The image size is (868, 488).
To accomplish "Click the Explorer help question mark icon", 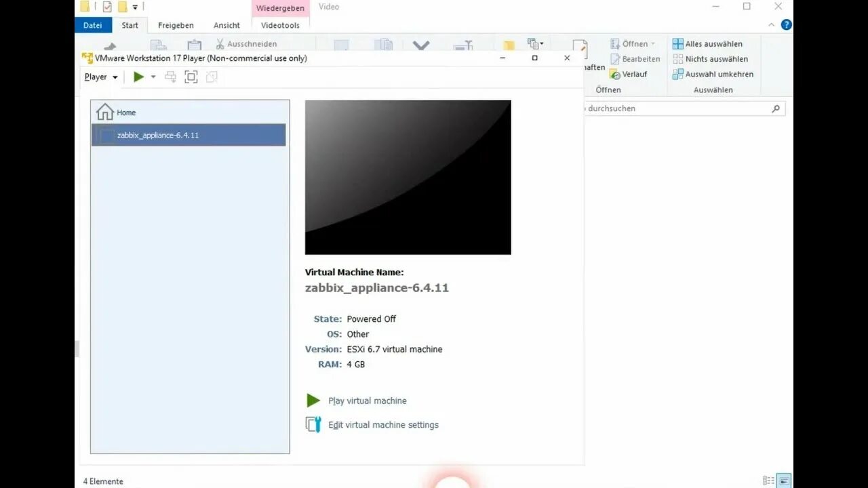I will (786, 25).
